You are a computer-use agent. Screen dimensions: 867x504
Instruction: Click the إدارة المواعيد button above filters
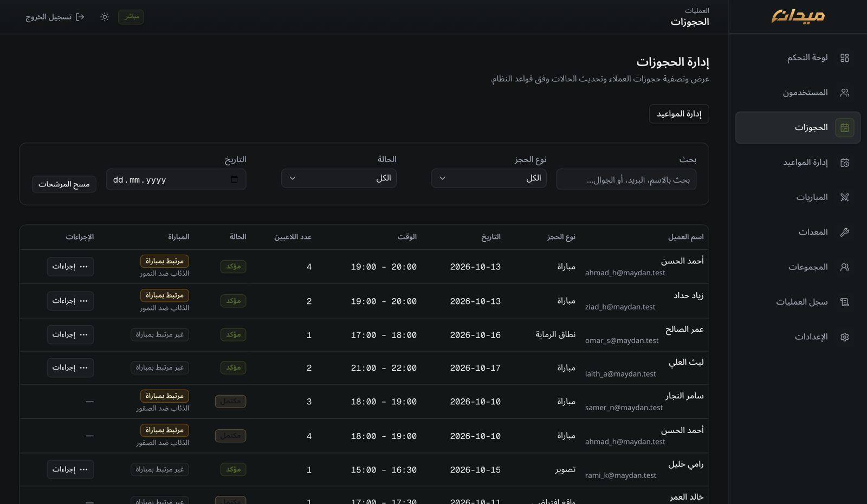(x=679, y=114)
